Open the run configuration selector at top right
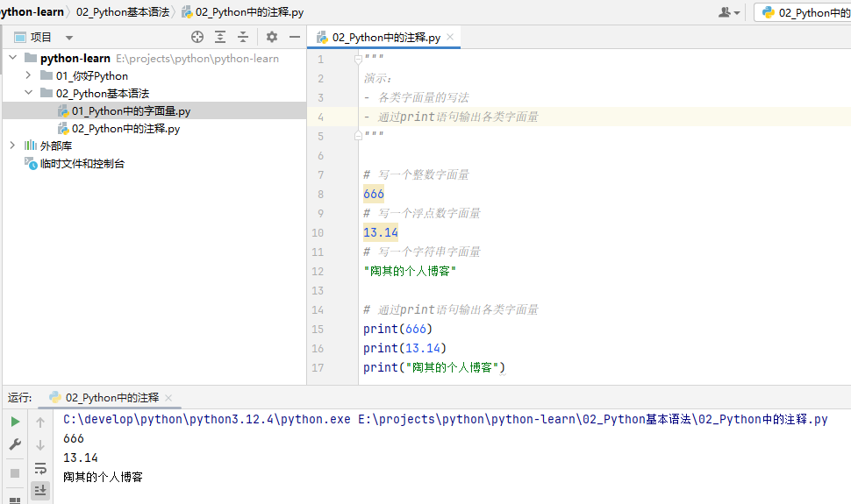The width and height of the screenshot is (851, 504). 802,12
